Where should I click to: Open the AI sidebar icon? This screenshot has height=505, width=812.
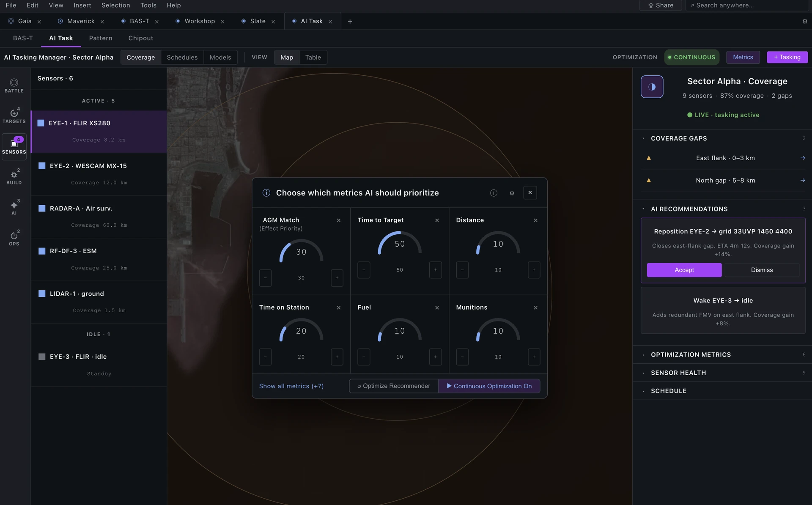pyautogui.click(x=14, y=208)
